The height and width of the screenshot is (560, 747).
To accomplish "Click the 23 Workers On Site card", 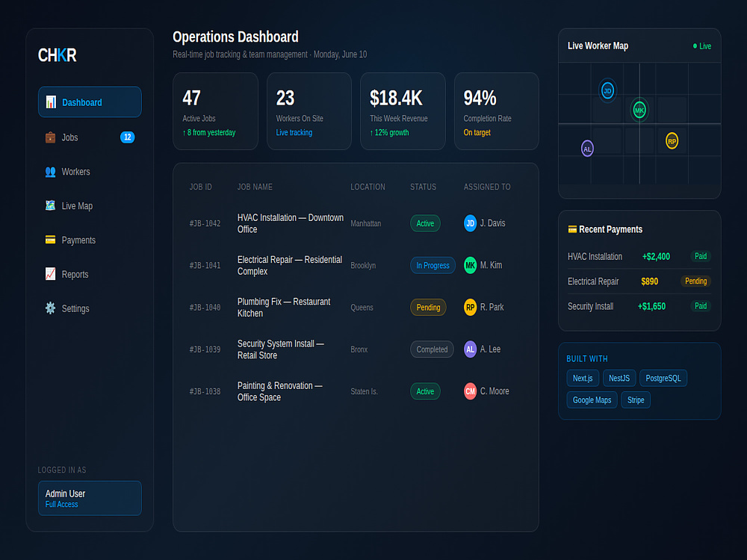I will (x=309, y=111).
